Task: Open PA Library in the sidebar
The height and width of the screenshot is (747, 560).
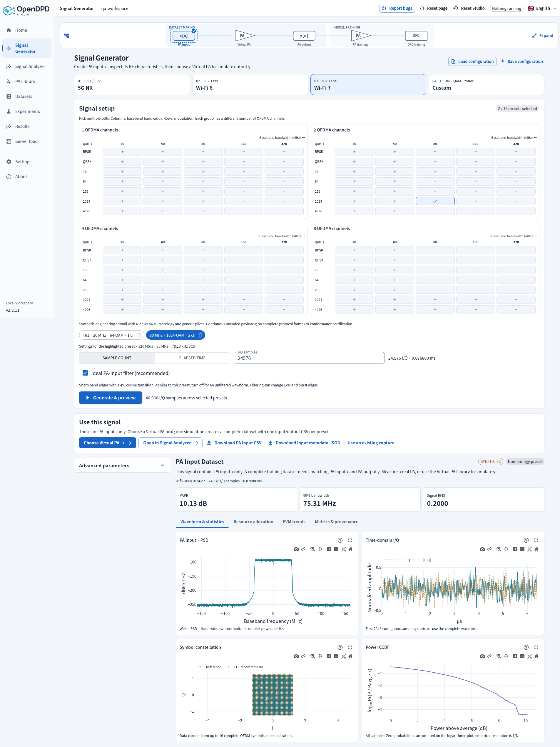Action: pyautogui.click(x=27, y=81)
